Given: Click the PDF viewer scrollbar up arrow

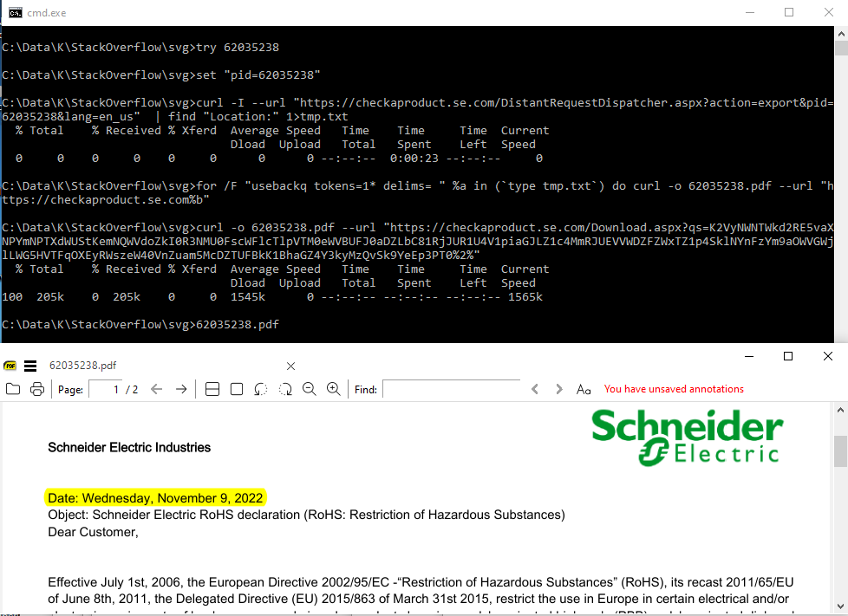Looking at the screenshot, I should 840,410.
